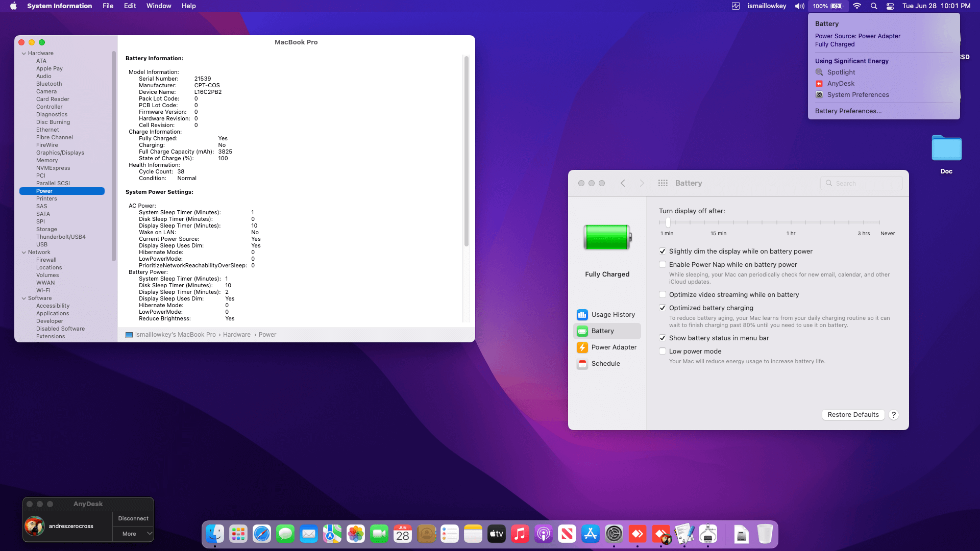This screenshot has width=980, height=551.
Task: Click the Usage History sidebar icon
Action: click(x=582, y=315)
